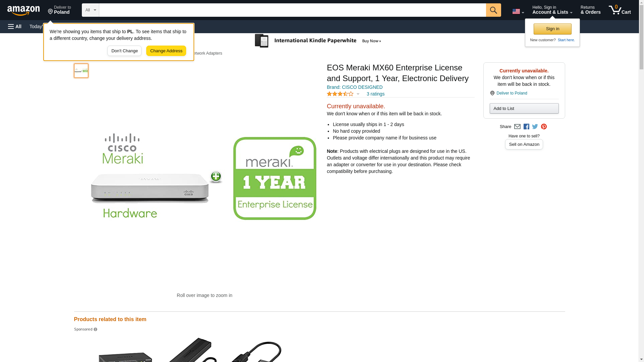This screenshot has height=362, width=644.
Task: Open the 3 ratings link
Action: 375,94
